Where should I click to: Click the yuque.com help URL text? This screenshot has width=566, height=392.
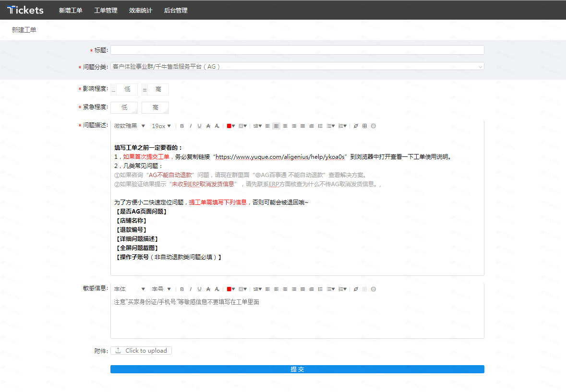(280, 156)
